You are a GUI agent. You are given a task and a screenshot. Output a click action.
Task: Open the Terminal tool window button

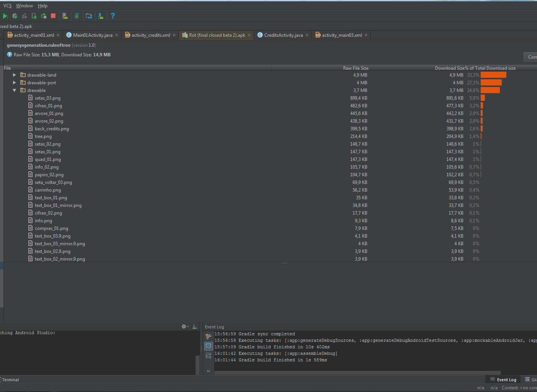[x=10, y=380]
